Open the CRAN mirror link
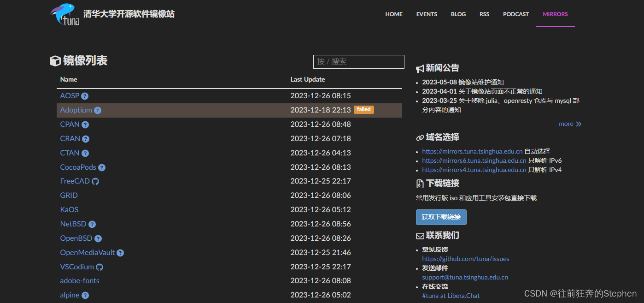Screen dimensions: 644x303 [70, 139]
